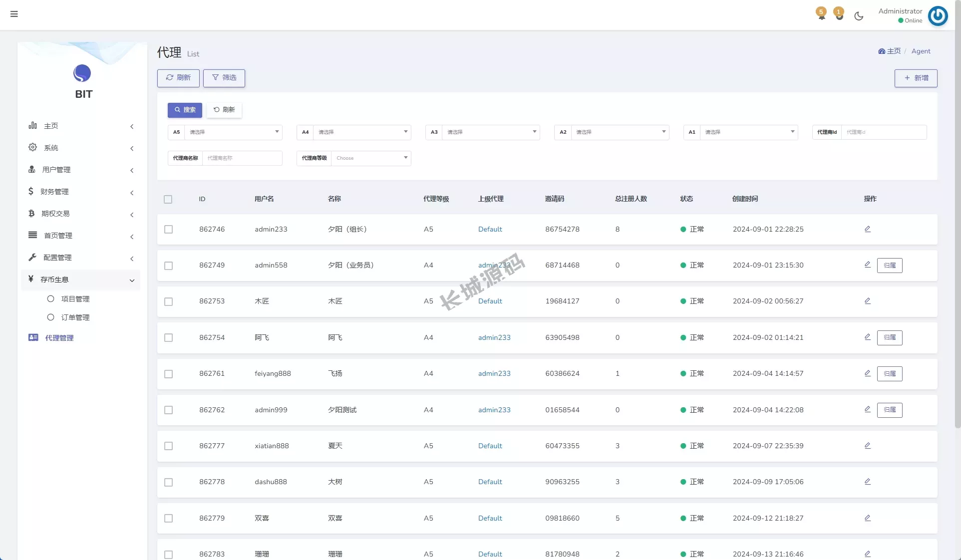Click edit icon for 双喜 row
The height and width of the screenshot is (560, 961).
click(x=868, y=518)
